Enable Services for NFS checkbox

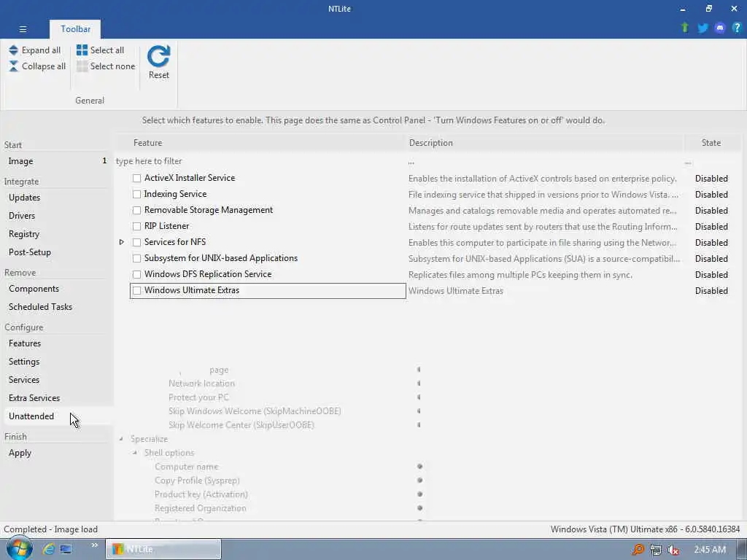click(x=136, y=242)
